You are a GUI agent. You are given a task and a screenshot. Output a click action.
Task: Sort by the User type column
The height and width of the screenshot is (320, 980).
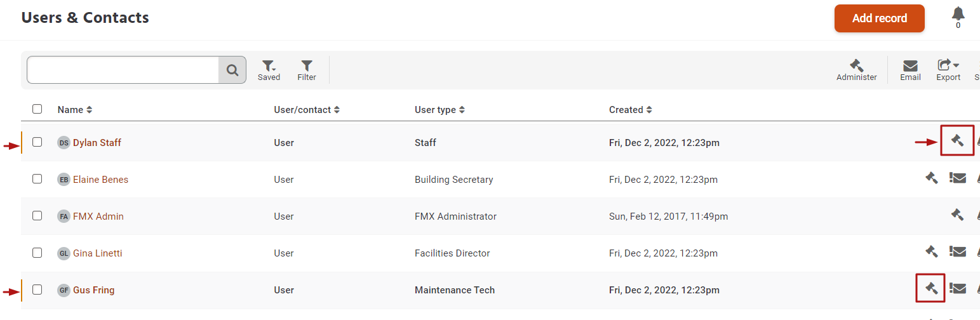[x=440, y=110]
